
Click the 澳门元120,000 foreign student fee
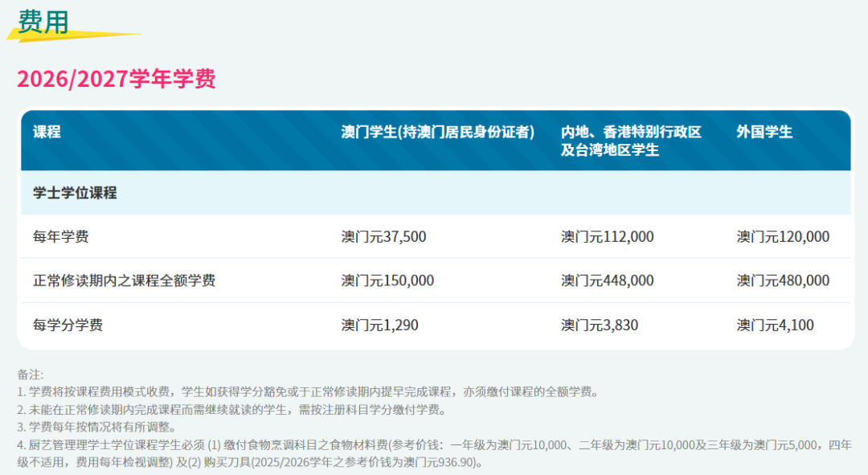click(x=783, y=237)
